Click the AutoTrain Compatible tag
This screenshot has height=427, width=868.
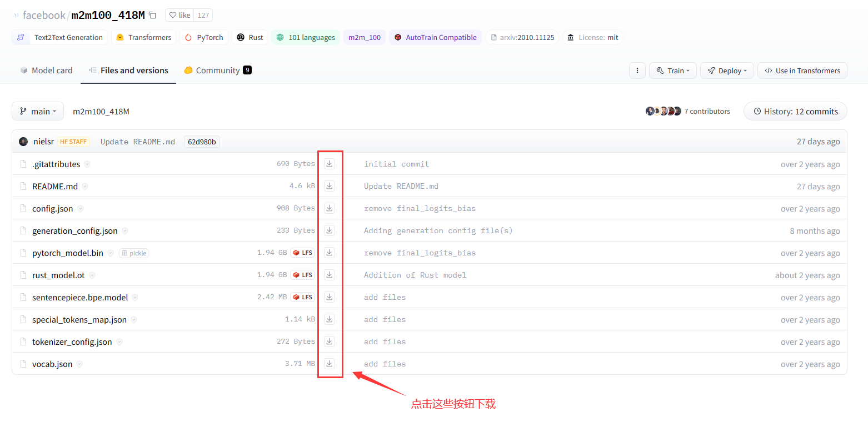[435, 37]
